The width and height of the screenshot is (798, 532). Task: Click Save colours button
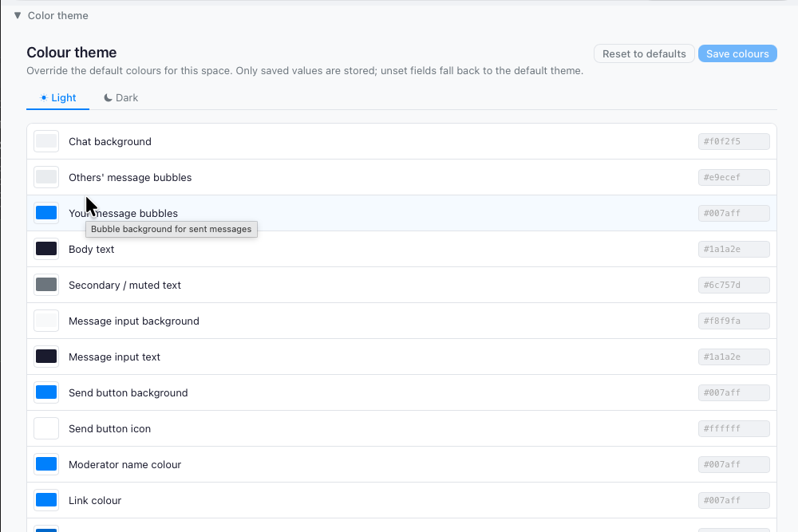737,54
